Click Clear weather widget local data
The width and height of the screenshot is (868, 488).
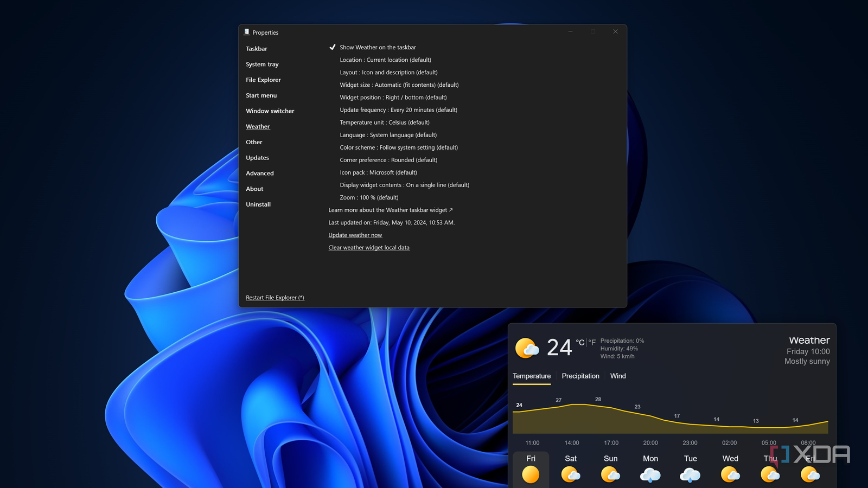tap(369, 247)
